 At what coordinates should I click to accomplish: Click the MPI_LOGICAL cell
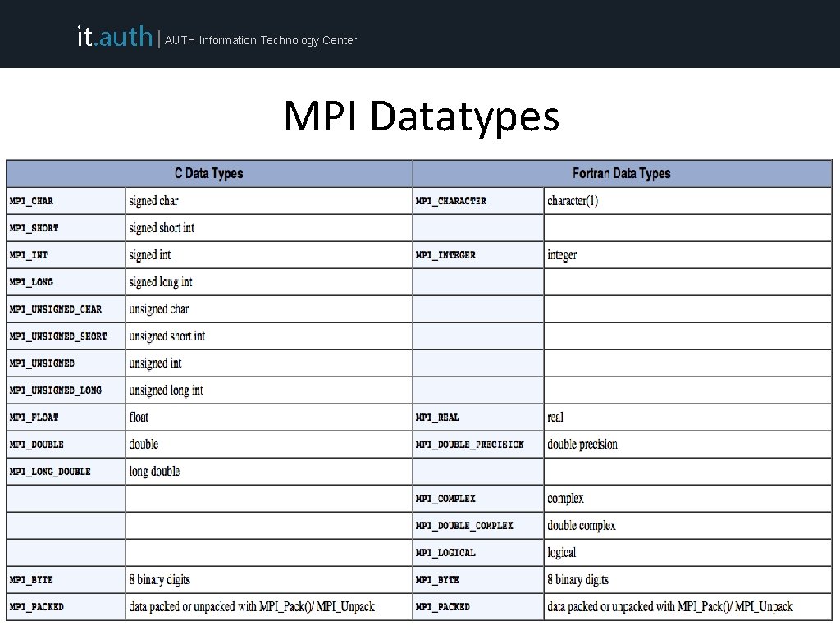point(478,553)
